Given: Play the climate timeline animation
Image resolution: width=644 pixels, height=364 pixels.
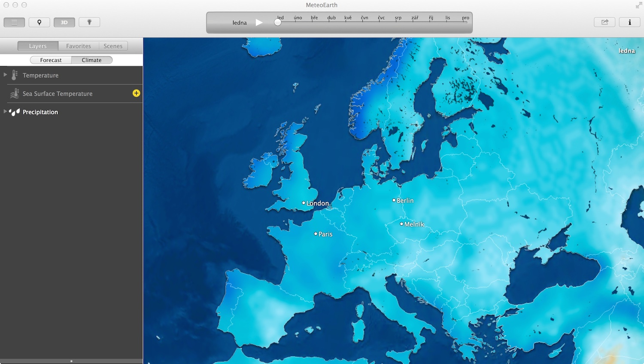Looking at the screenshot, I should [x=259, y=22].
